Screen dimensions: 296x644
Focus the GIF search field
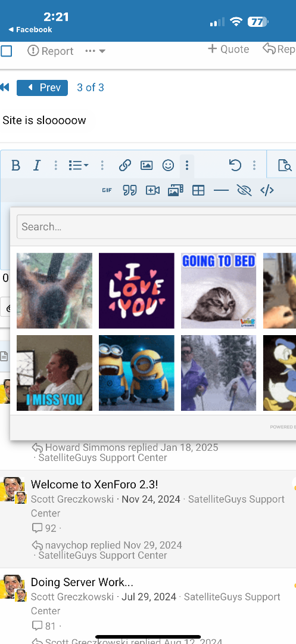(x=156, y=227)
